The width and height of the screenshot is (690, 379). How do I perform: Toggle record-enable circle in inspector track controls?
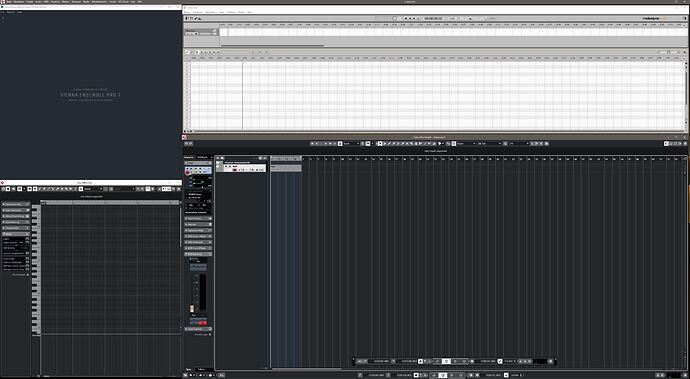[x=187, y=172]
